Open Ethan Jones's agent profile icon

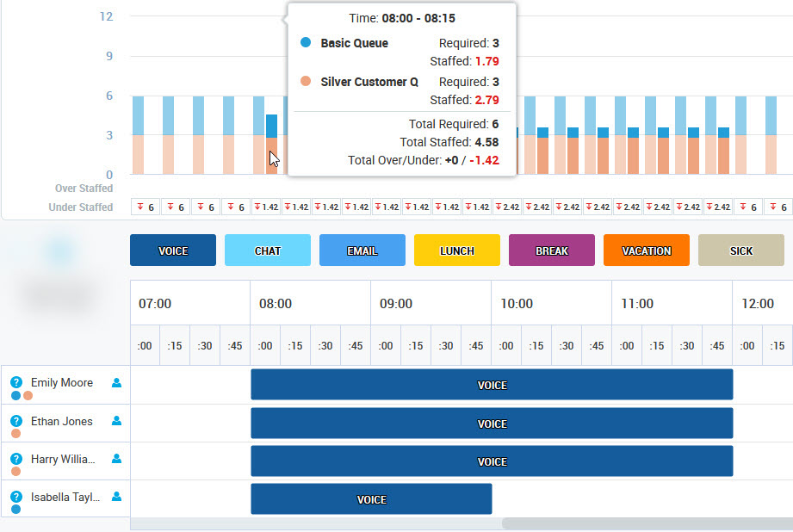coord(117,421)
